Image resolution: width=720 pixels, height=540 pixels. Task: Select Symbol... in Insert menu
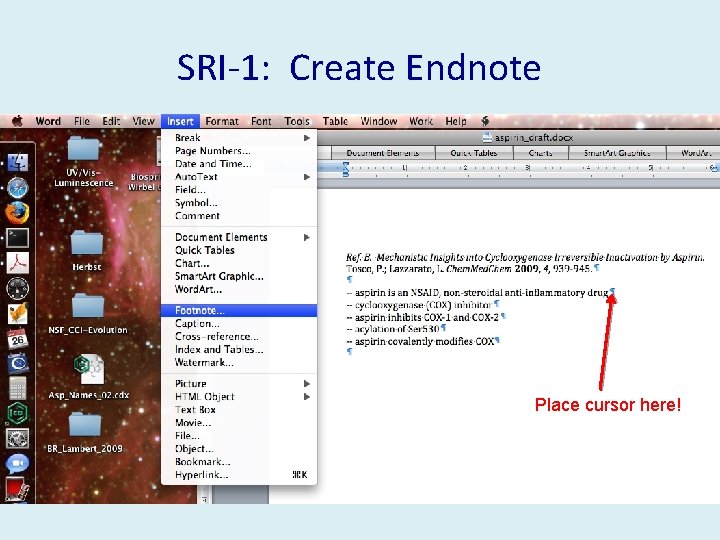(x=239, y=202)
